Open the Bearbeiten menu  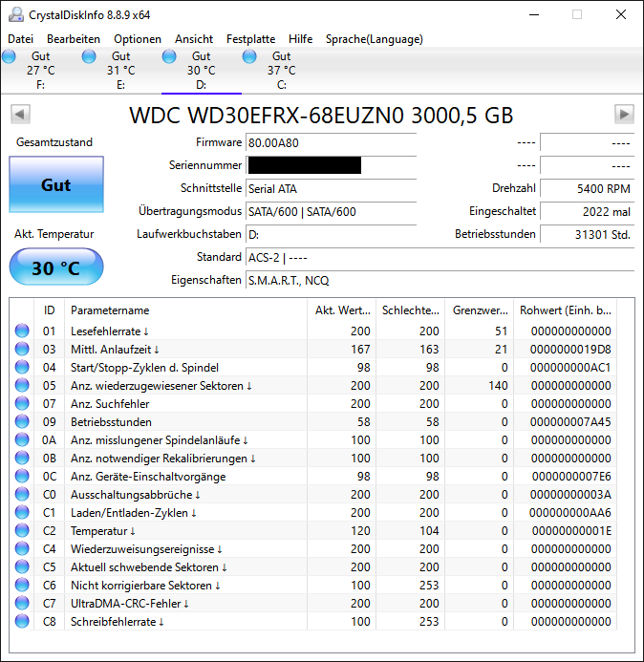coord(74,39)
